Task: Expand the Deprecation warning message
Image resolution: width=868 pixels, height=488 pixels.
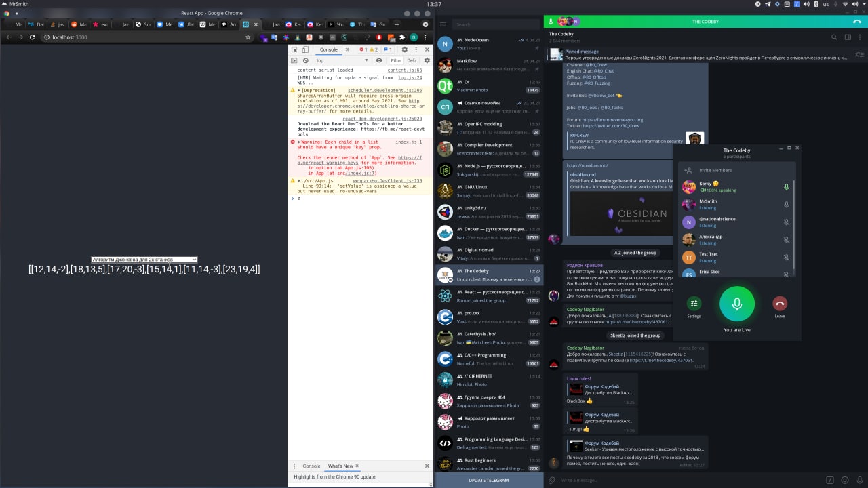Action: [299, 90]
